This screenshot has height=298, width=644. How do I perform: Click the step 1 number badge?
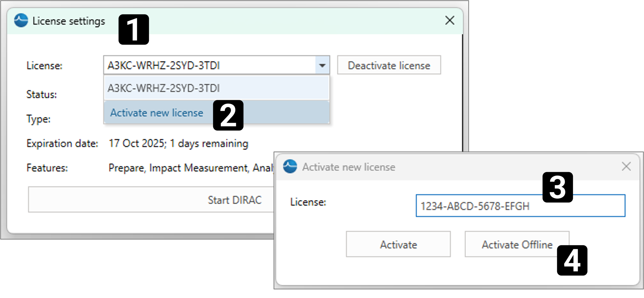pyautogui.click(x=134, y=29)
